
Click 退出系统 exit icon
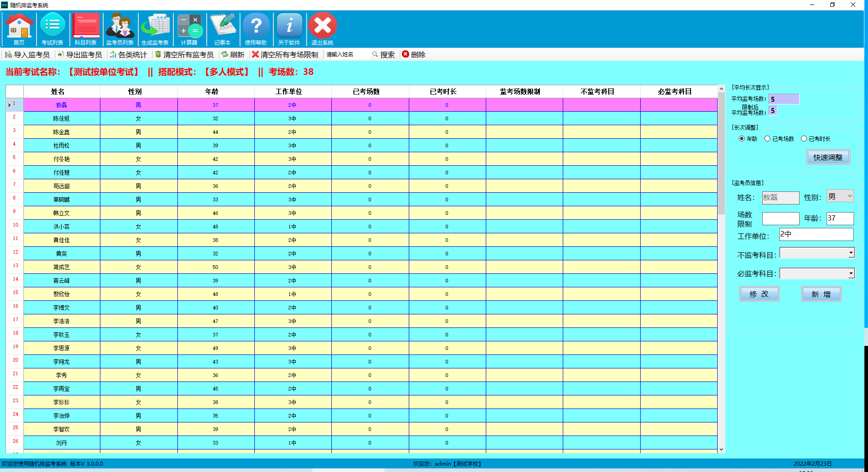tap(322, 29)
